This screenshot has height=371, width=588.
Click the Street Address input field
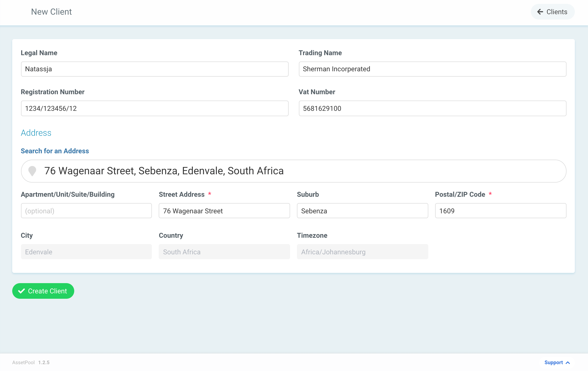[224, 211]
